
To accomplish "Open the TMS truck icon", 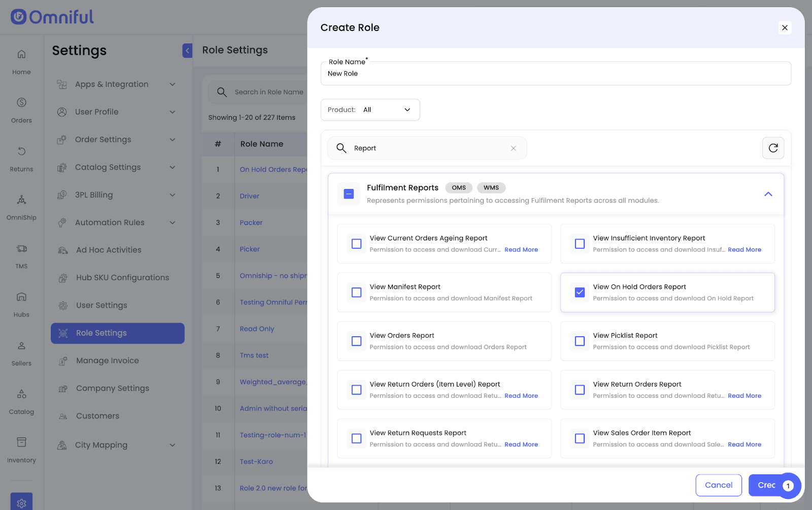I will coord(21,255).
